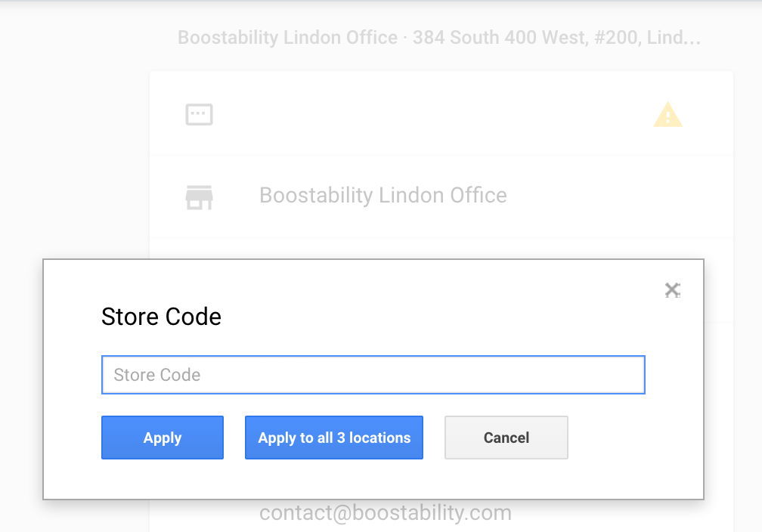
Task: Click the store code label icon
Action: click(199, 115)
